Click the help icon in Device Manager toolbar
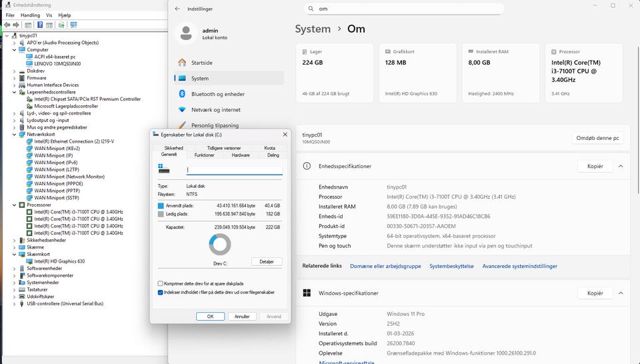This screenshot has height=364, width=640. pyautogui.click(x=39, y=25)
